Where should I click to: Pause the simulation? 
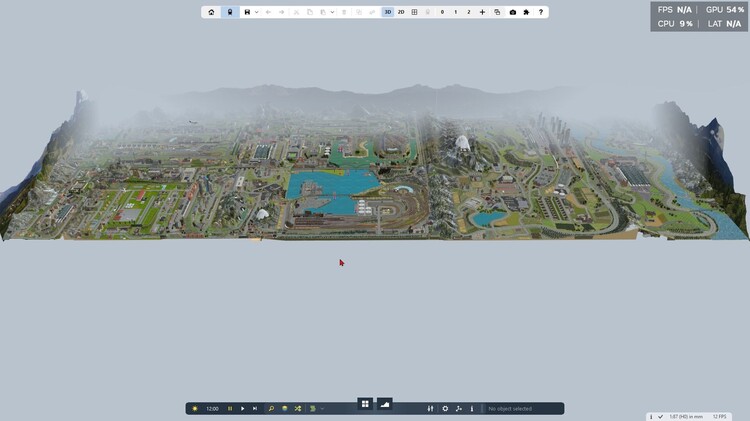point(230,409)
